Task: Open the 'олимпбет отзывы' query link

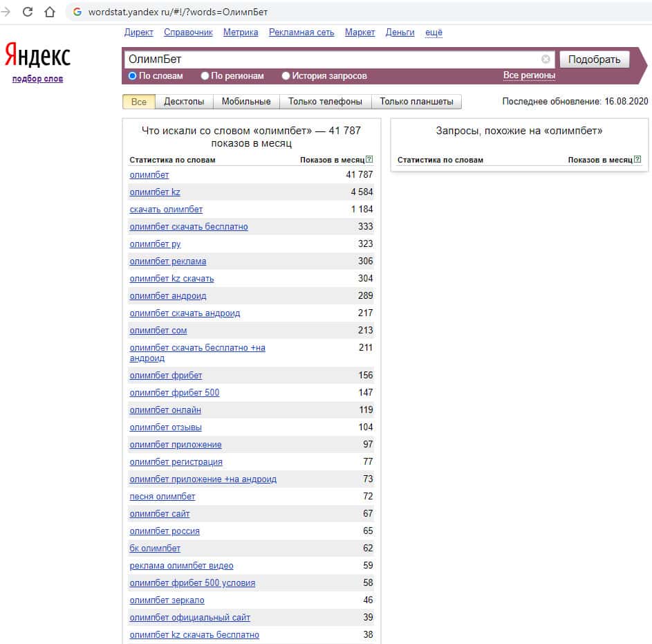Action: pyautogui.click(x=166, y=427)
